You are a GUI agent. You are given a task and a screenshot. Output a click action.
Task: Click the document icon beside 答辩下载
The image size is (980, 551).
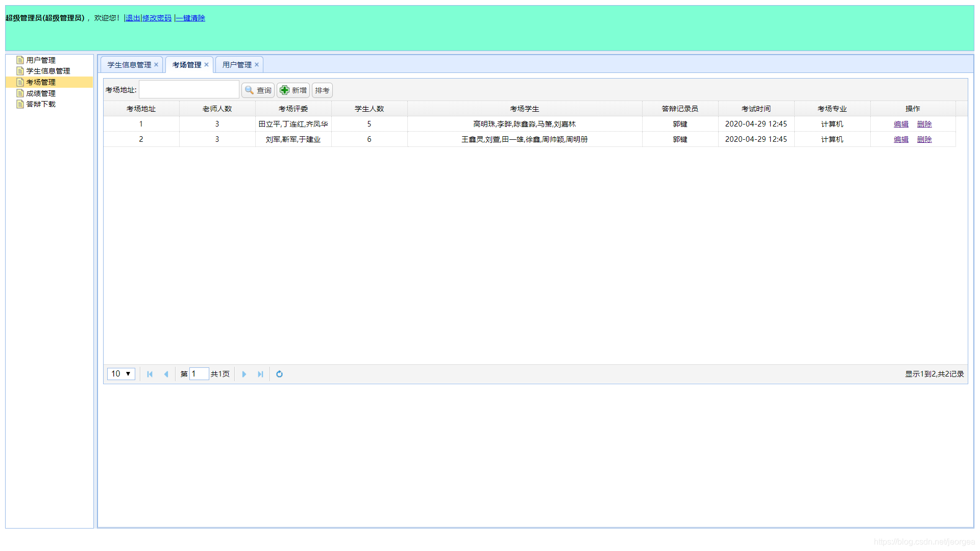click(x=20, y=104)
